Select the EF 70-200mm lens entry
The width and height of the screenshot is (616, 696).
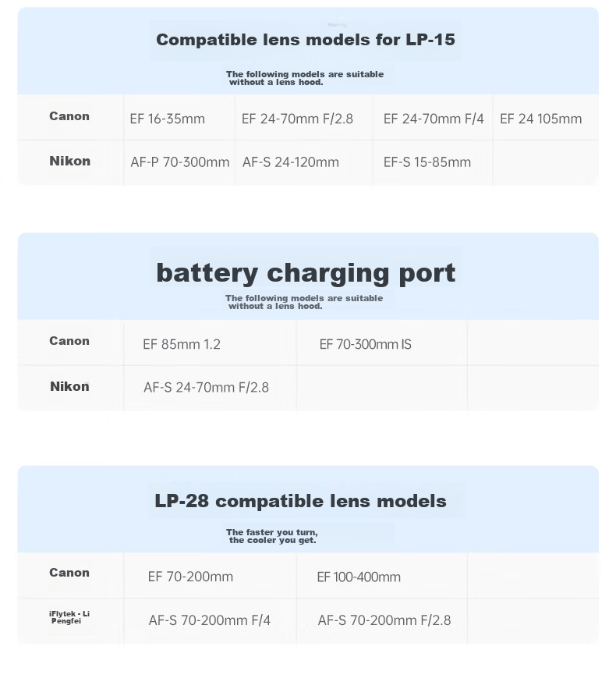coord(190,577)
